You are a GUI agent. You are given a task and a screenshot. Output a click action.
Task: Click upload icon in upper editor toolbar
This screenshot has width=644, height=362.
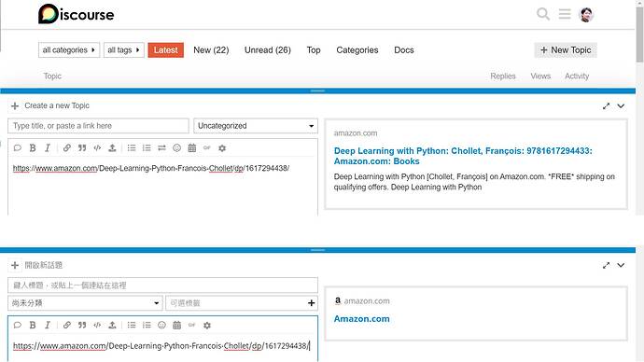(x=112, y=147)
